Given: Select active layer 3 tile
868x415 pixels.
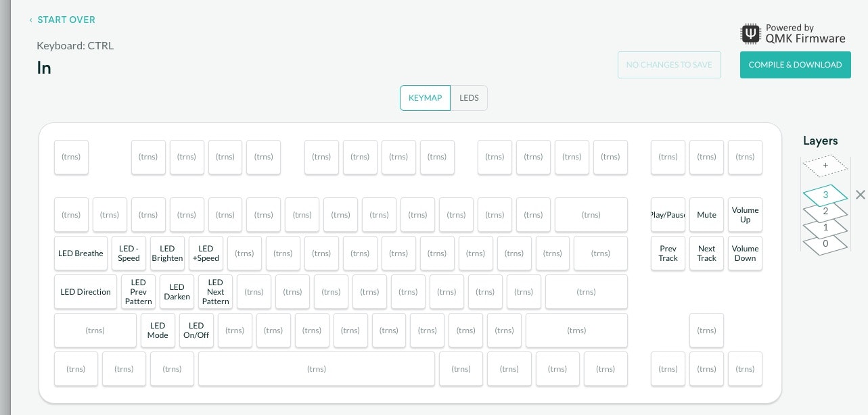Looking at the screenshot, I should coord(825,195).
